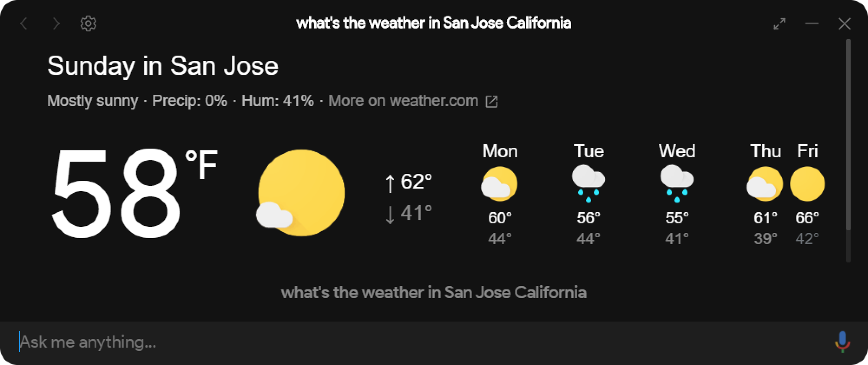Go forward with the right arrow
The image size is (868, 365).
tap(56, 23)
